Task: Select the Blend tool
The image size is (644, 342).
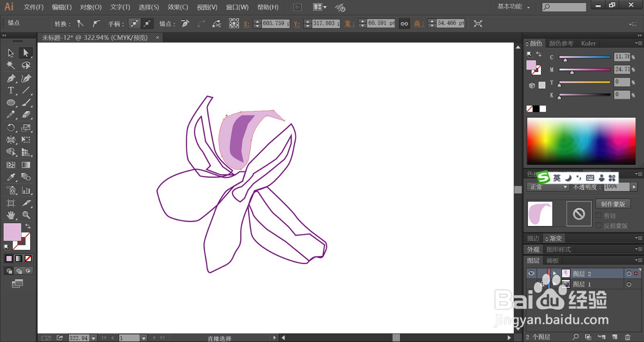Action: point(26,177)
